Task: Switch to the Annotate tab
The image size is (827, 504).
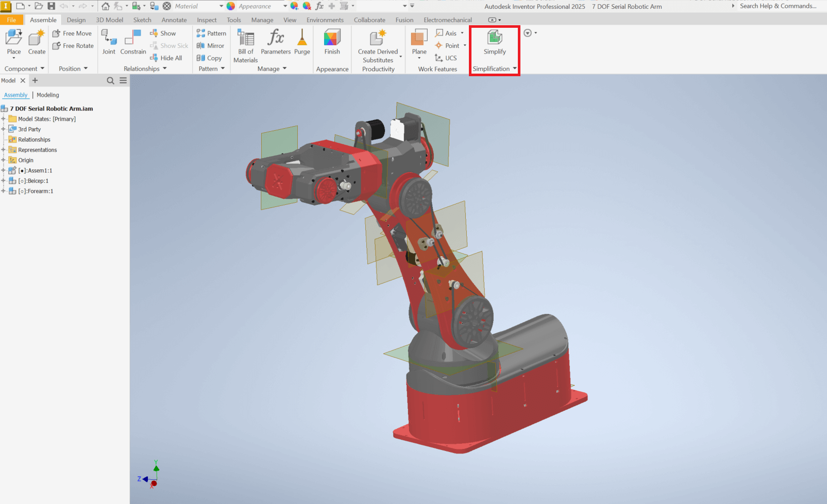Action: pyautogui.click(x=174, y=20)
